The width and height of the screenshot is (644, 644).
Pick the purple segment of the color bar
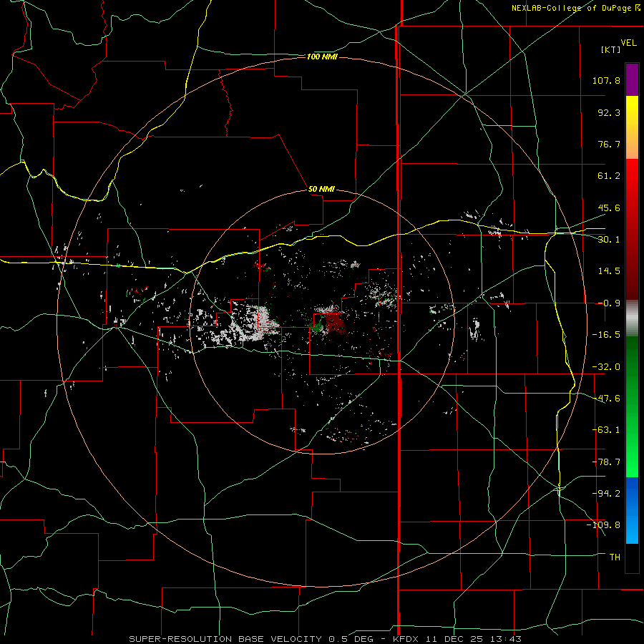coord(632,79)
